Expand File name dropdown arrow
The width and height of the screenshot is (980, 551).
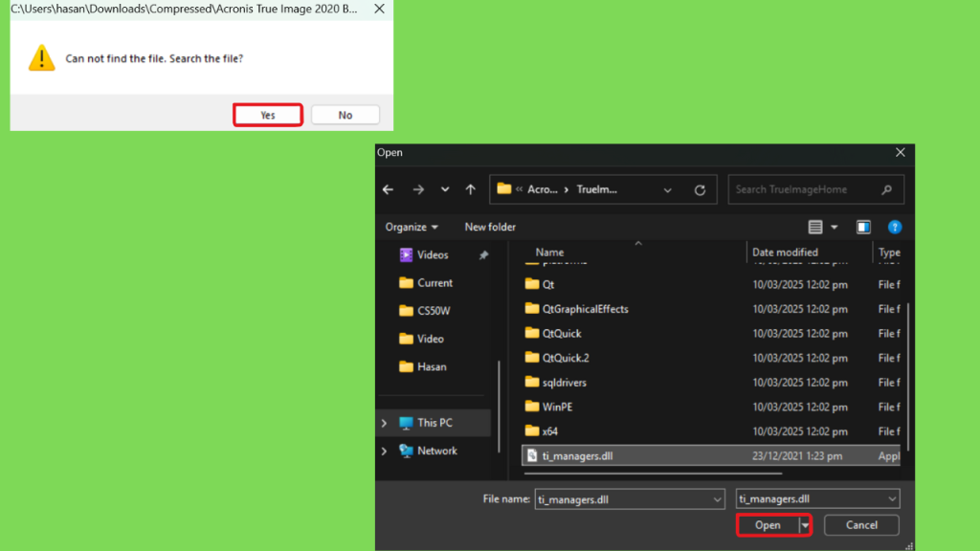coord(717,499)
